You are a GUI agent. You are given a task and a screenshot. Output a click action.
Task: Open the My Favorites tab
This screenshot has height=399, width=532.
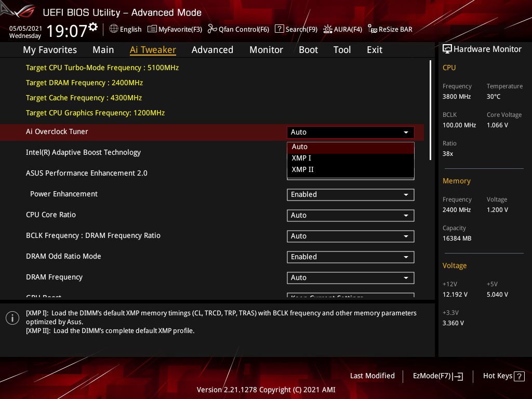tap(50, 50)
